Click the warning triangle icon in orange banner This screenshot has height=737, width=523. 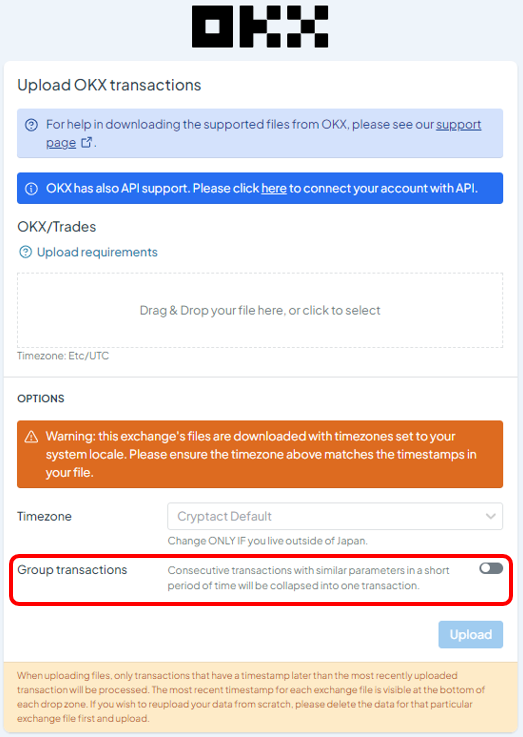click(x=31, y=437)
